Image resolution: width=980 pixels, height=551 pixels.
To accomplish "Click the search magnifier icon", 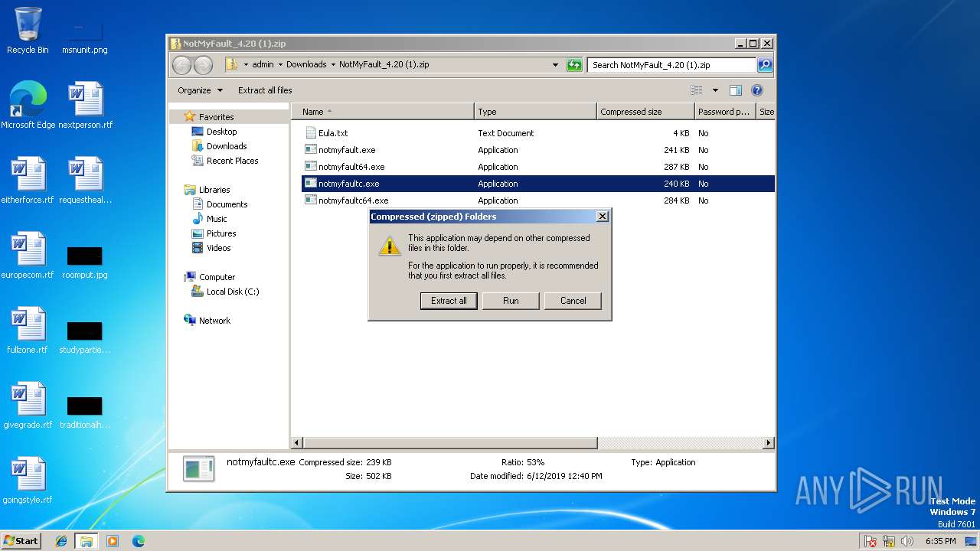I will click(764, 65).
